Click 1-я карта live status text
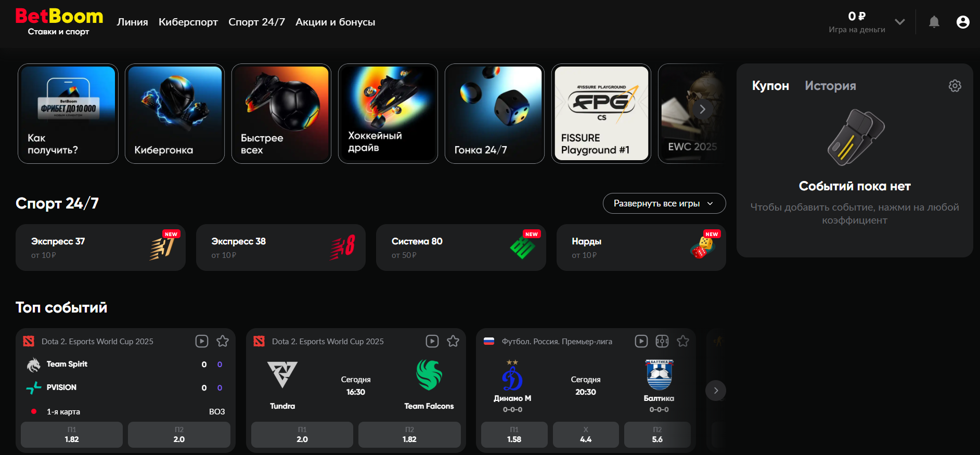The width and height of the screenshot is (980, 455). (x=63, y=411)
